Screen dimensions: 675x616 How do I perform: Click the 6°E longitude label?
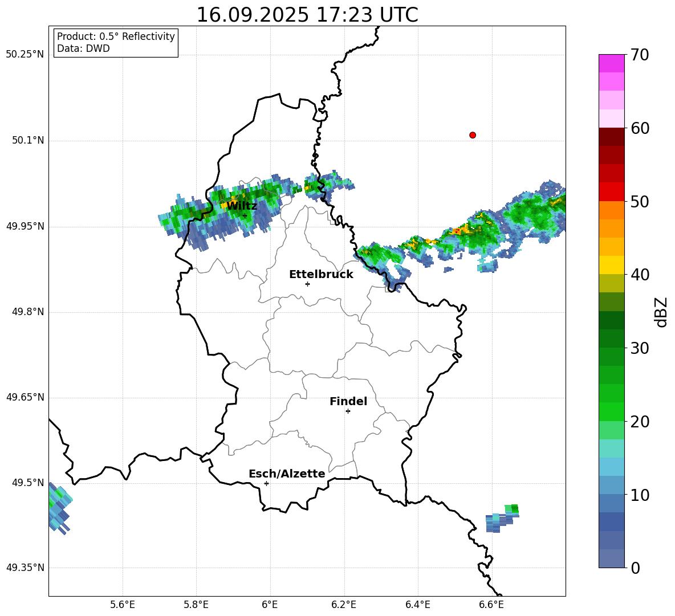tap(270, 605)
